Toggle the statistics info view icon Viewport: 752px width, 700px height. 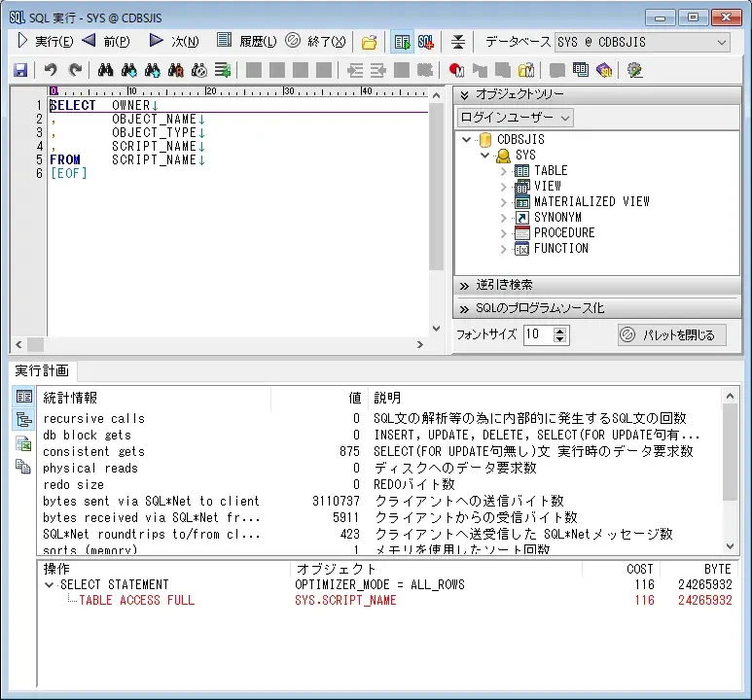(x=24, y=397)
